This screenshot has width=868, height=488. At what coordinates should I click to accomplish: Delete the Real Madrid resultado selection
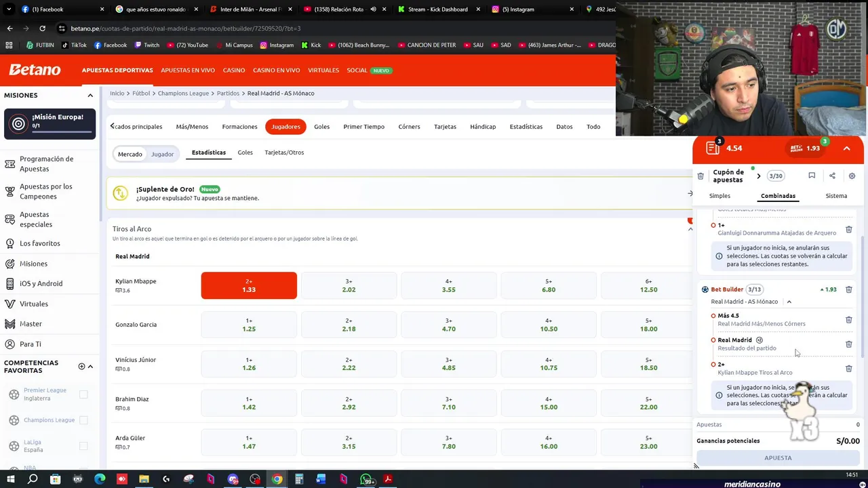(x=848, y=344)
